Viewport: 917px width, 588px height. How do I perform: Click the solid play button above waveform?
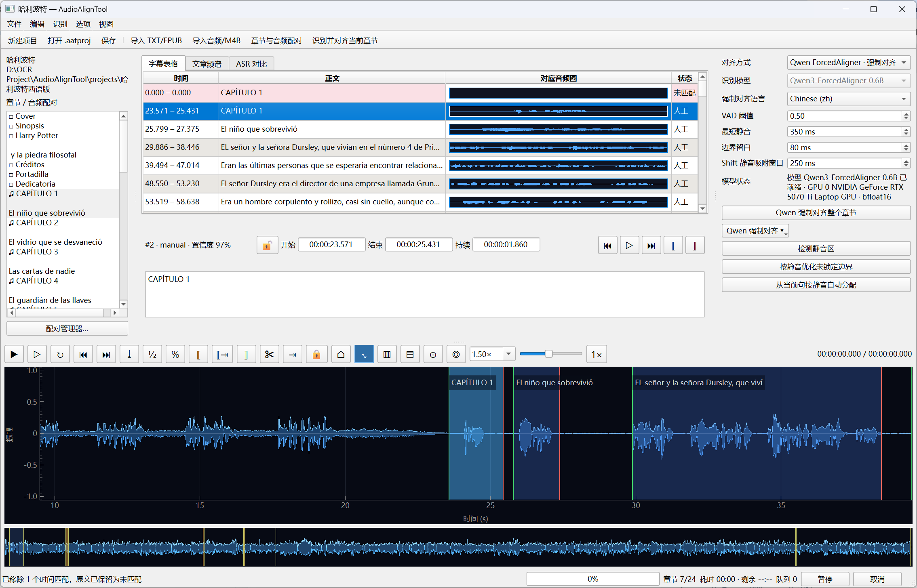(x=14, y=354)
